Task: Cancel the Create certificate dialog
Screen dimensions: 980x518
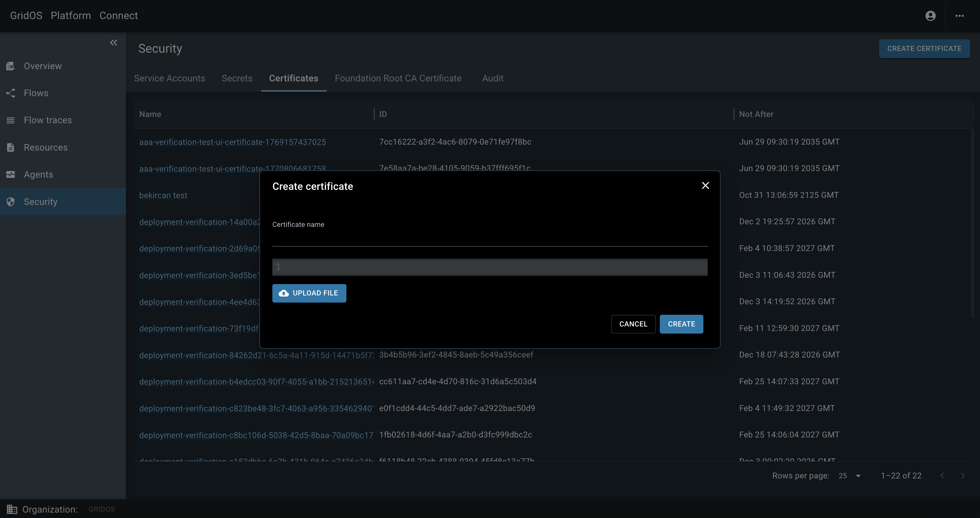Action: click(633, 324)
